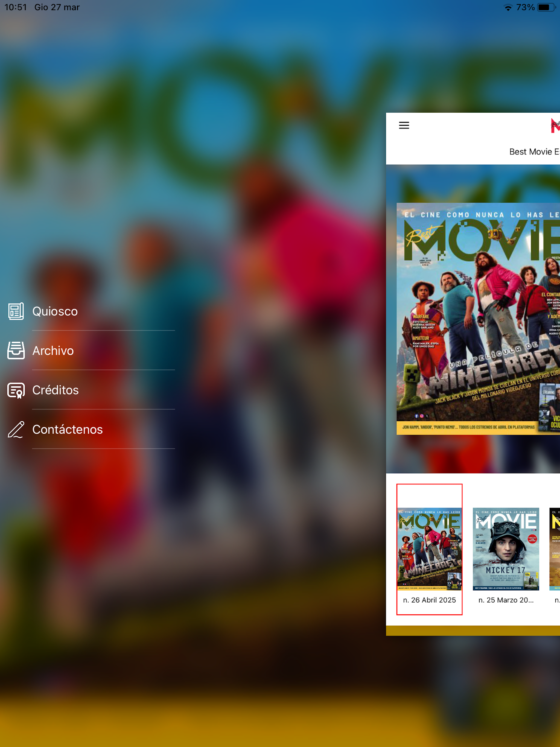Open the Archivo menu entry

[91, 351]
